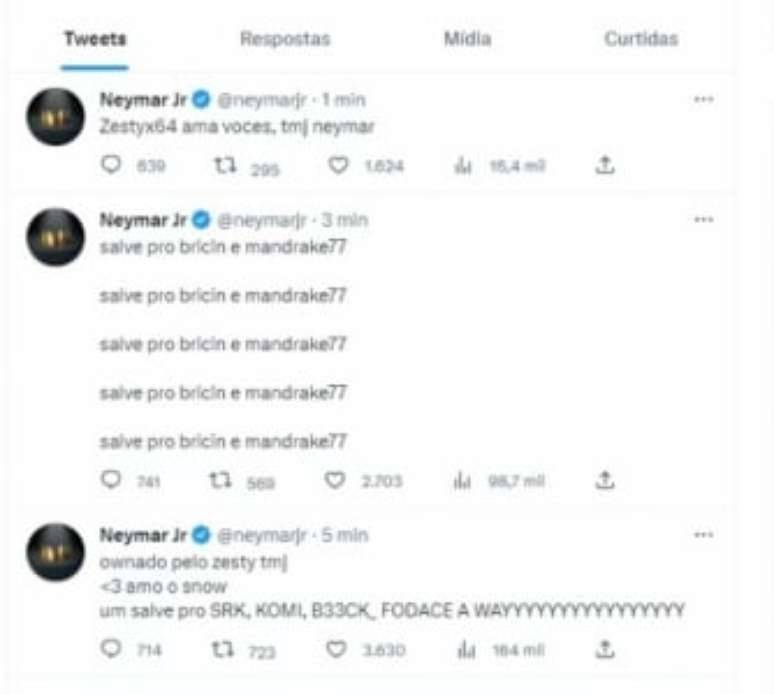Open more options on the 5 min tweet

coord(703,535)
